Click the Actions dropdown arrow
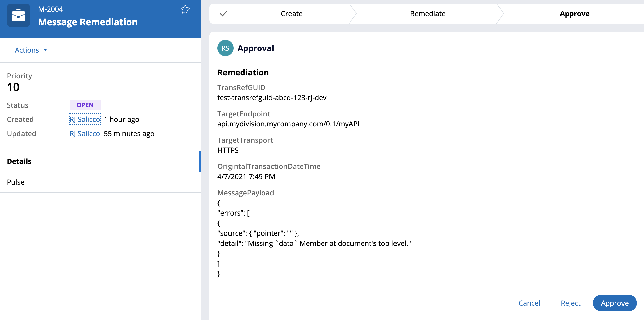 click(45, 50)
